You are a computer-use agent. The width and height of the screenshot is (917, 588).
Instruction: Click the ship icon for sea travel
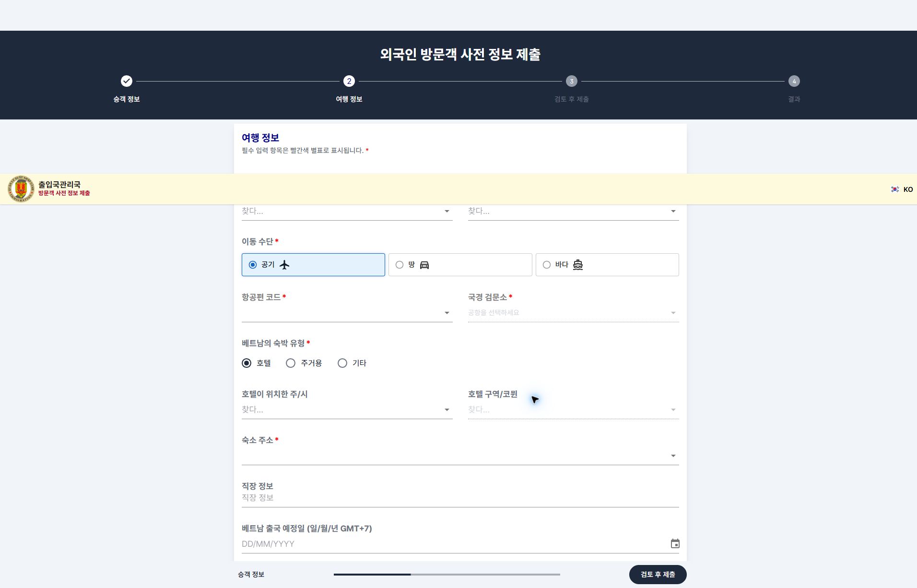(x=578, y=265)
